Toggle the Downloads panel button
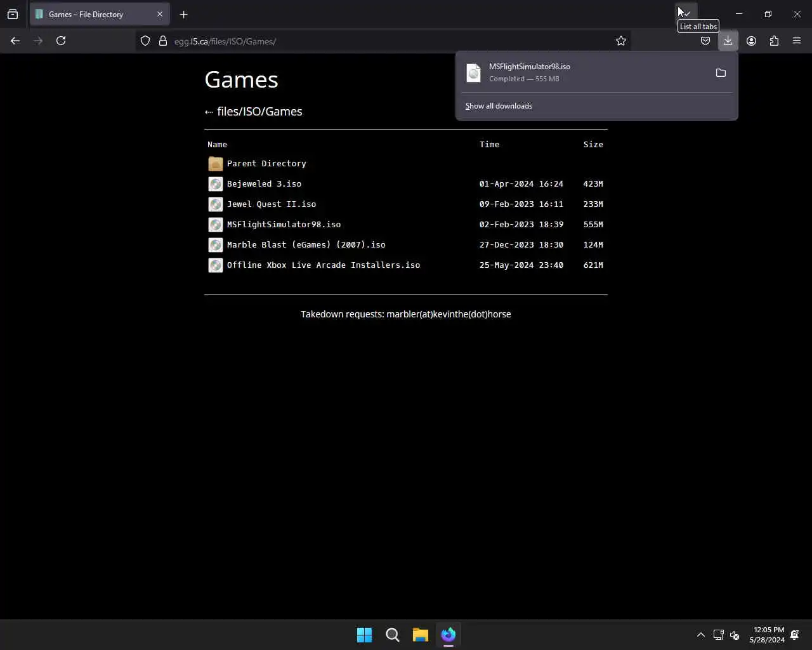The image size is (812, 650). click(x=728, y=41)
